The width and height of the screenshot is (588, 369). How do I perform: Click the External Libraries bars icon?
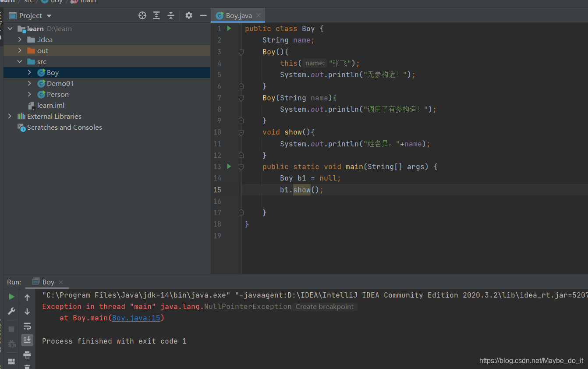click(21, 116)
